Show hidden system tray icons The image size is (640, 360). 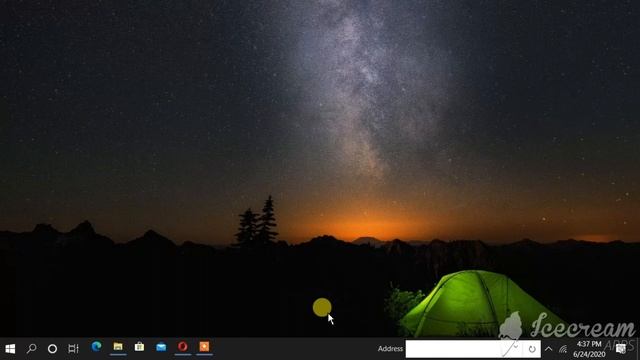pos(549,349)
